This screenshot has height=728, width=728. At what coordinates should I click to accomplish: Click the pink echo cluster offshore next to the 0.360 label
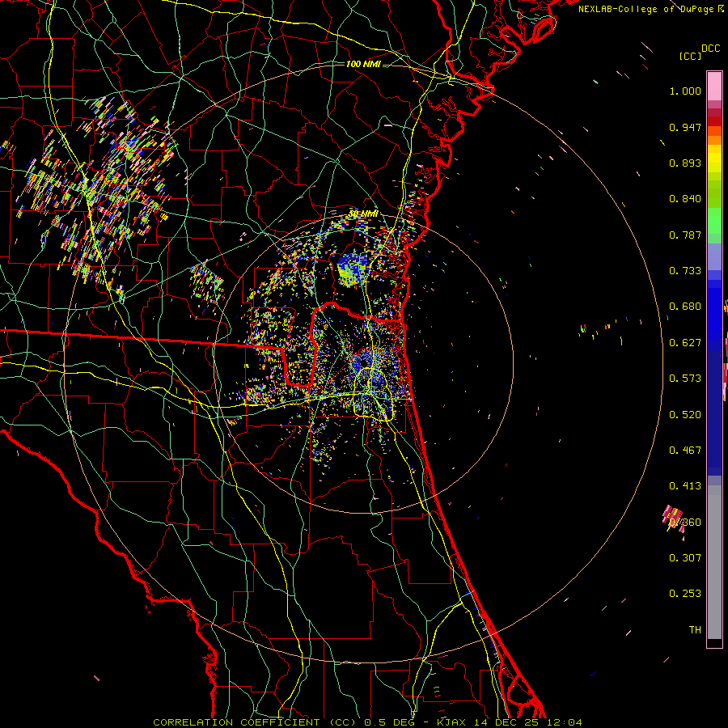click(x=673, y=519)
